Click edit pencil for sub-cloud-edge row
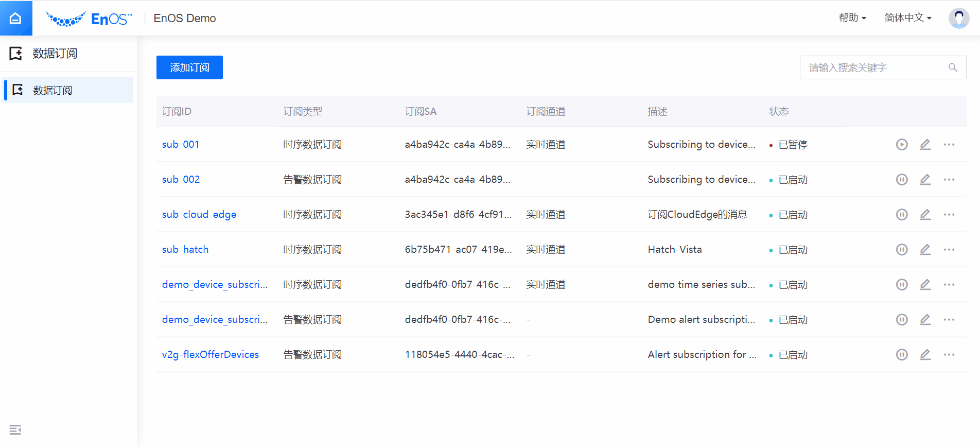Viewport: 980px width, 447px height. tap(925, 215)
